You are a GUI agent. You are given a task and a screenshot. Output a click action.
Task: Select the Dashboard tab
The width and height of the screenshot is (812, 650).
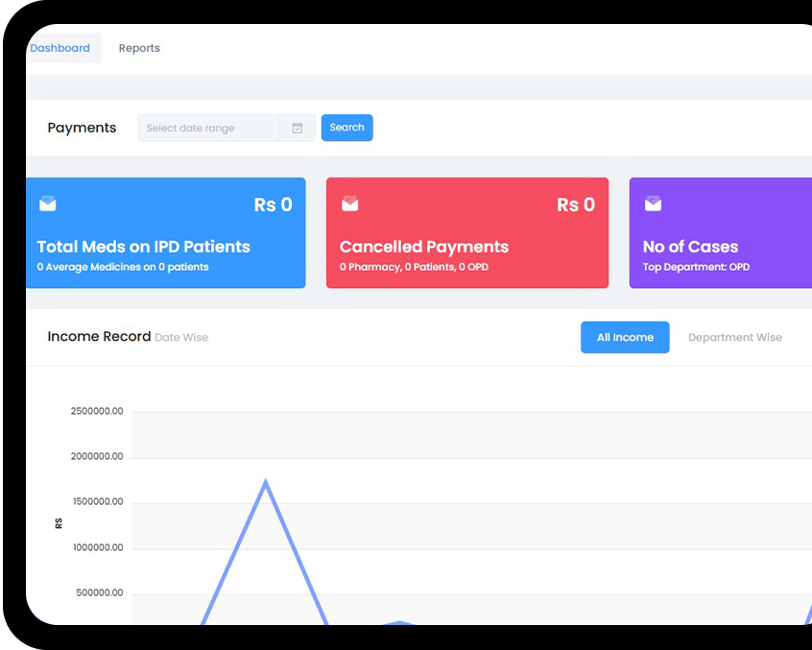[60, 47]
